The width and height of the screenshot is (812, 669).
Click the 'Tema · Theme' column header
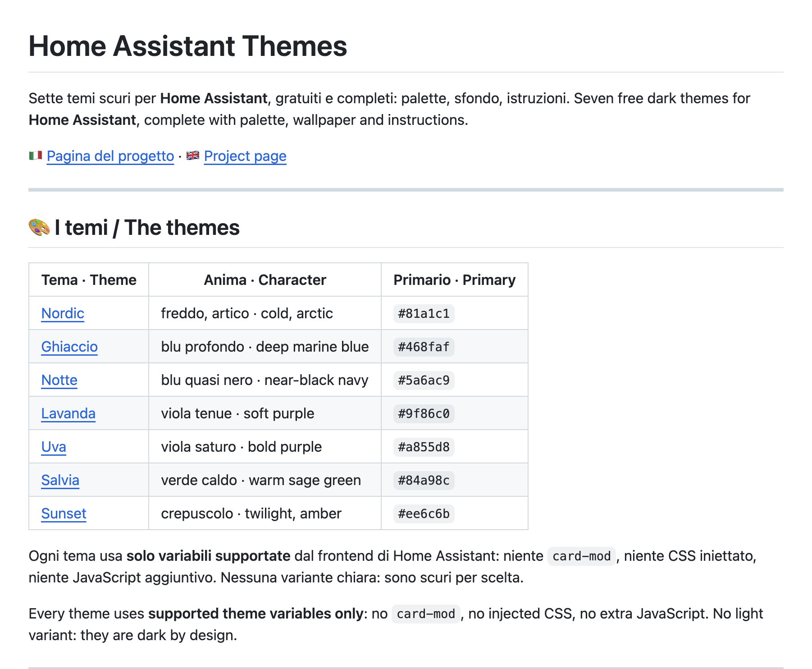pos(89,280)
